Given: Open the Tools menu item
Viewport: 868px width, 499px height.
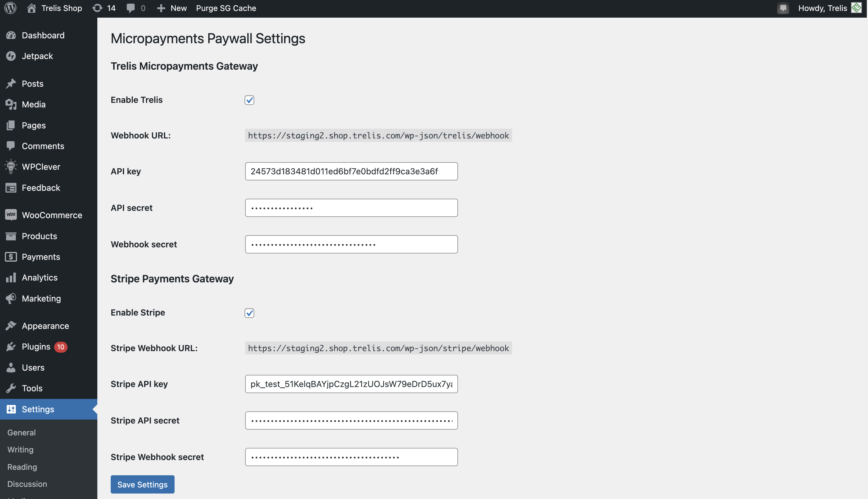Looking at the screenshot, I should (x=49, y=388).
